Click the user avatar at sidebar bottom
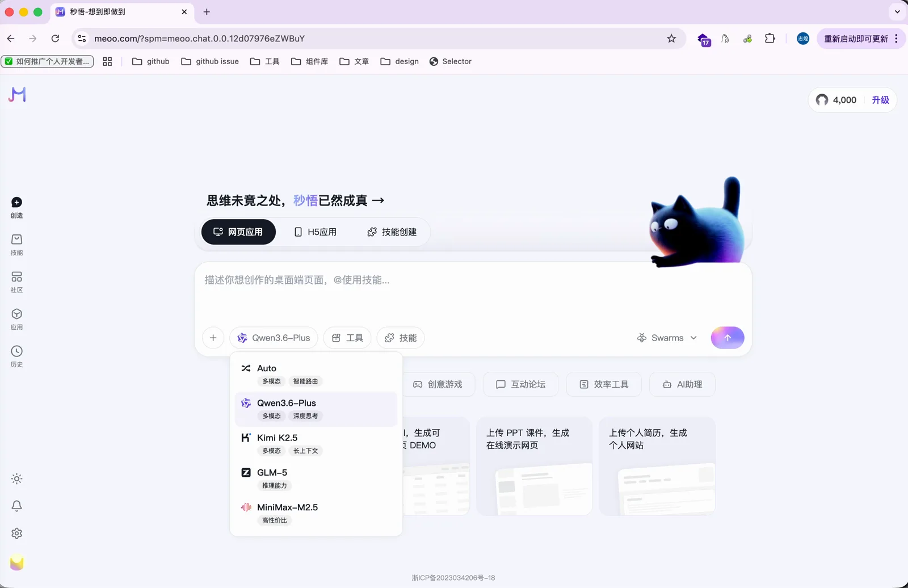This screenshot has width=908, height=588. (17, 562)
